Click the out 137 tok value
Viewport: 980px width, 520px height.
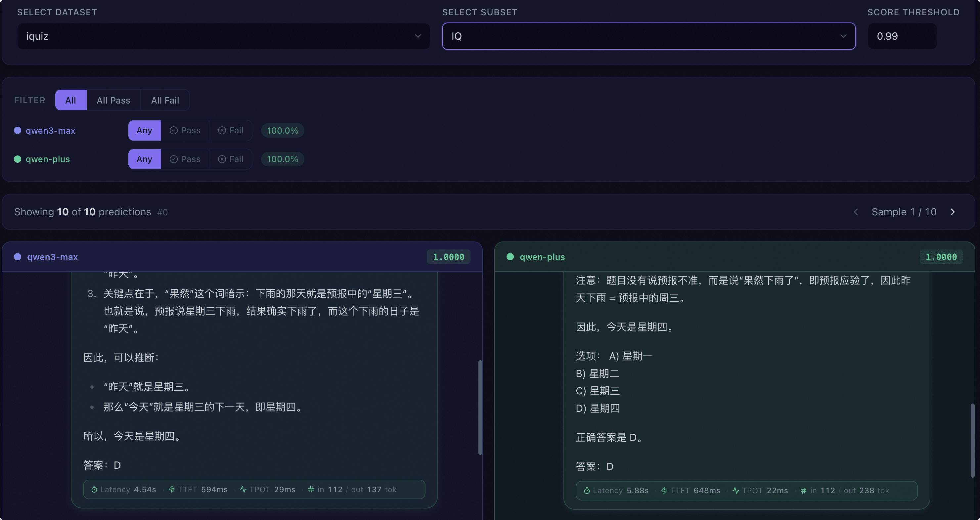pyautogui.click(x=374, y=490)
